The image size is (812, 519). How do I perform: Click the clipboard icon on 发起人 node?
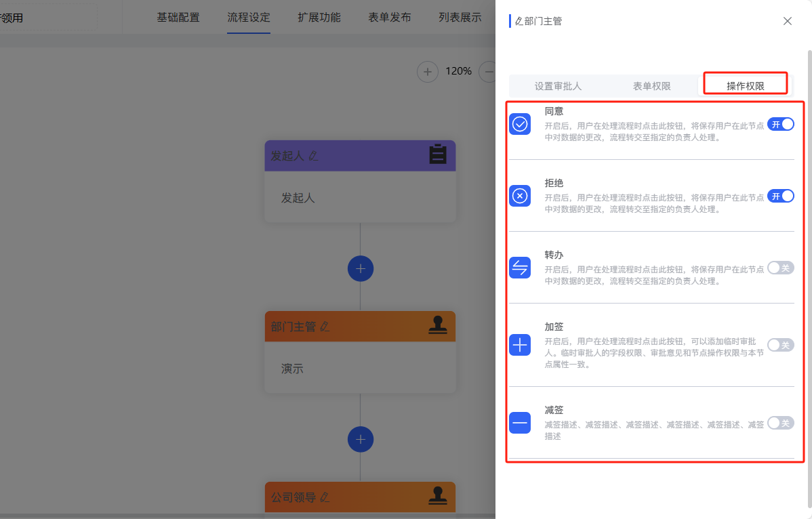pos(438,154)
